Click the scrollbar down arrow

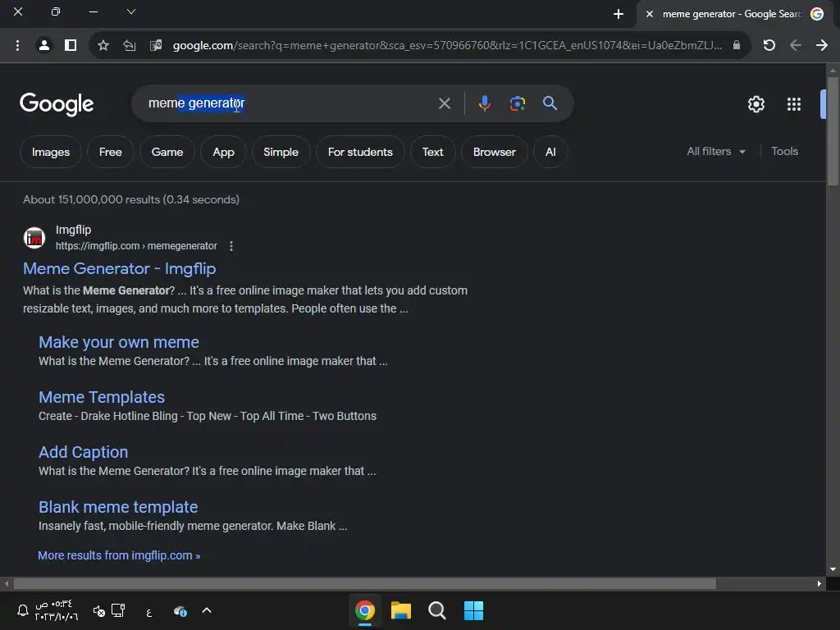click(833, 569)
